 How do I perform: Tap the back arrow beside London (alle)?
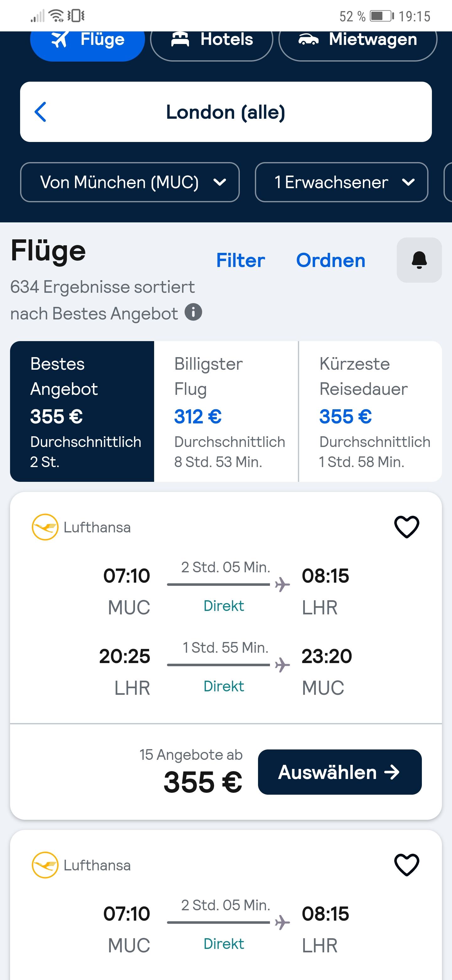(x=40, y=112)
